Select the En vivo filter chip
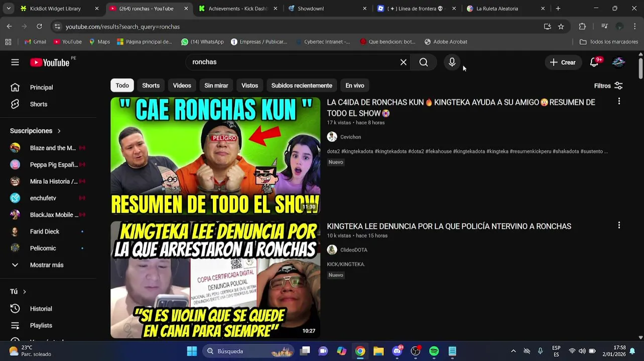The width and height of the screenshot is (644, 361). click(354, 86)
